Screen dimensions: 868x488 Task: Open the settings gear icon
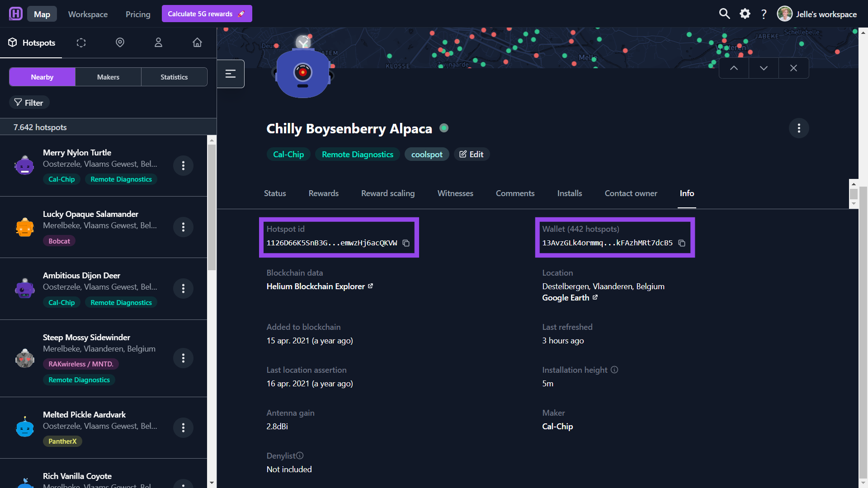(x=745, y=14)
